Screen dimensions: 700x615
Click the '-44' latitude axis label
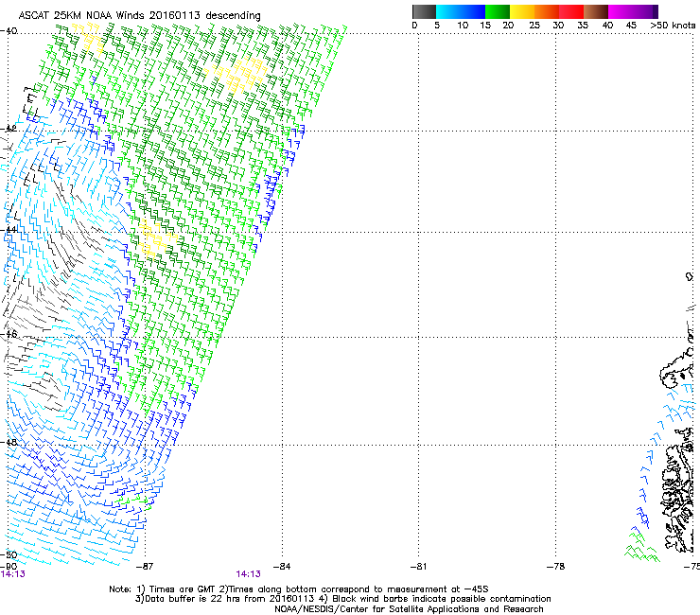pos(9,230)
